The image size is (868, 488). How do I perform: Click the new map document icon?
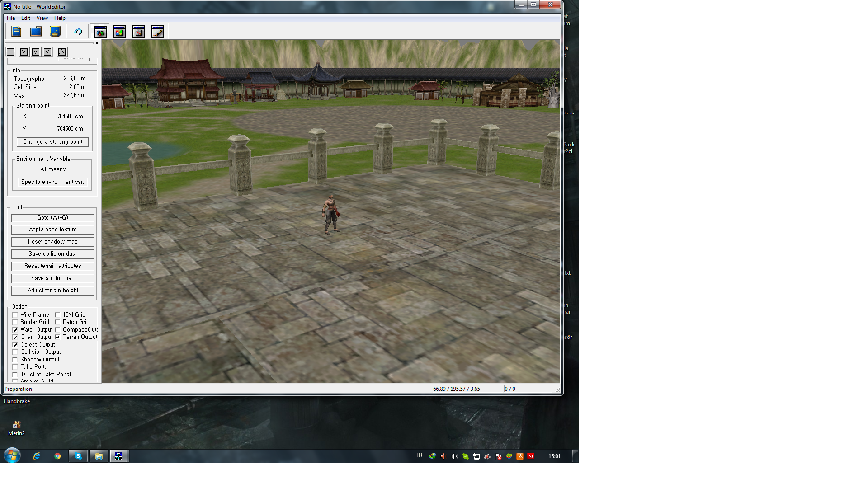point(16,31)
